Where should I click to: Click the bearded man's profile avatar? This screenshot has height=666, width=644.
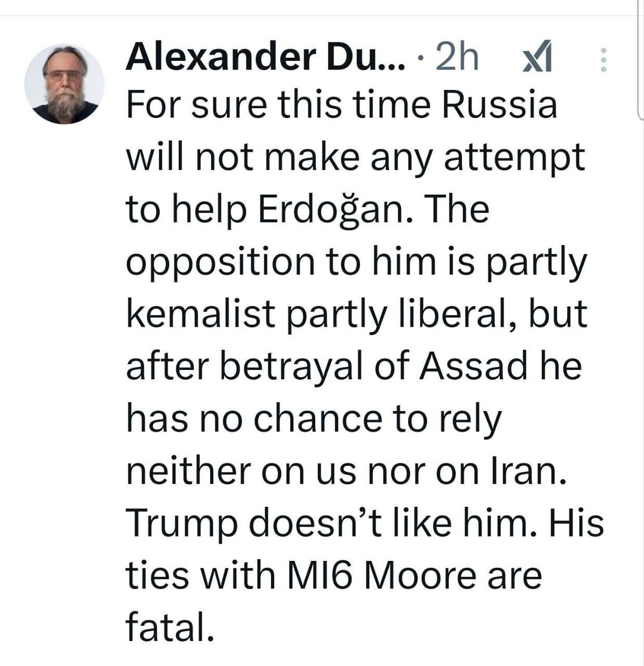pyautogui.click(x=65, y=84)
